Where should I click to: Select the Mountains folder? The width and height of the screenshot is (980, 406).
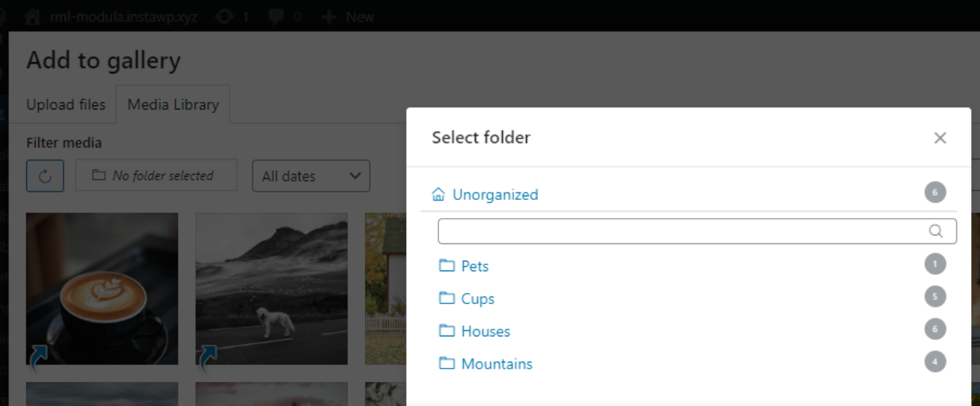click(497, 364)
